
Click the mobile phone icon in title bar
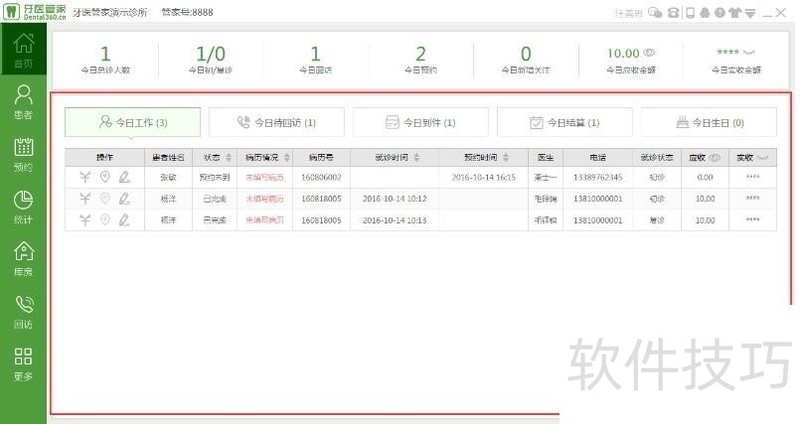pyautogui.click(x=690, y=13)
